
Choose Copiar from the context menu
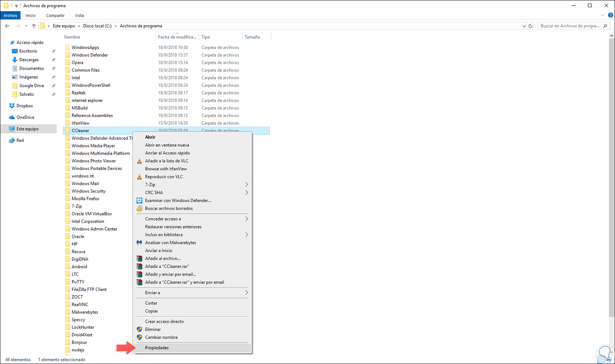pos(193,311)
